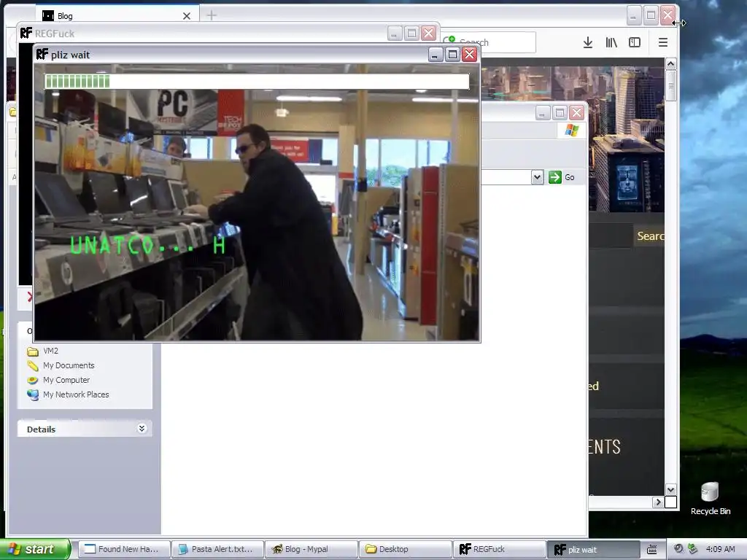Click the My Computer icon

click(33, 381)
